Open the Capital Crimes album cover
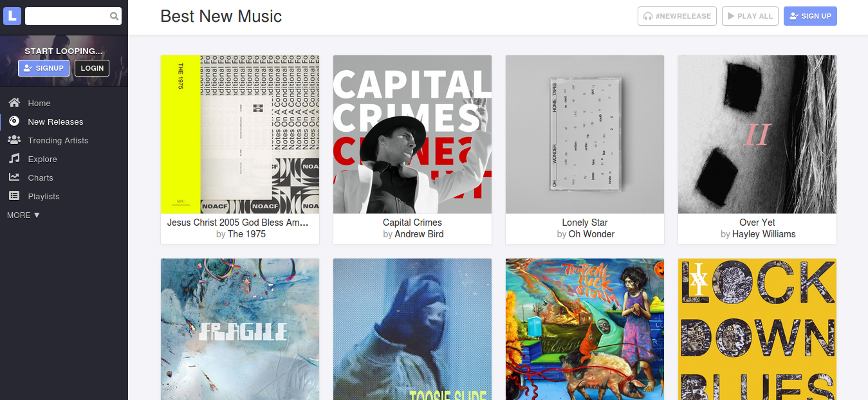Screen dimensions: 868x400 pos(412,134)
